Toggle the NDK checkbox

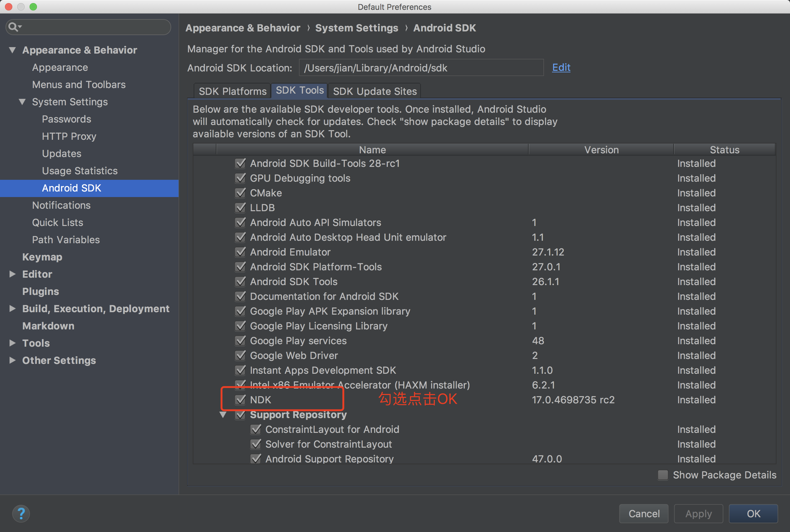point(240,399)
